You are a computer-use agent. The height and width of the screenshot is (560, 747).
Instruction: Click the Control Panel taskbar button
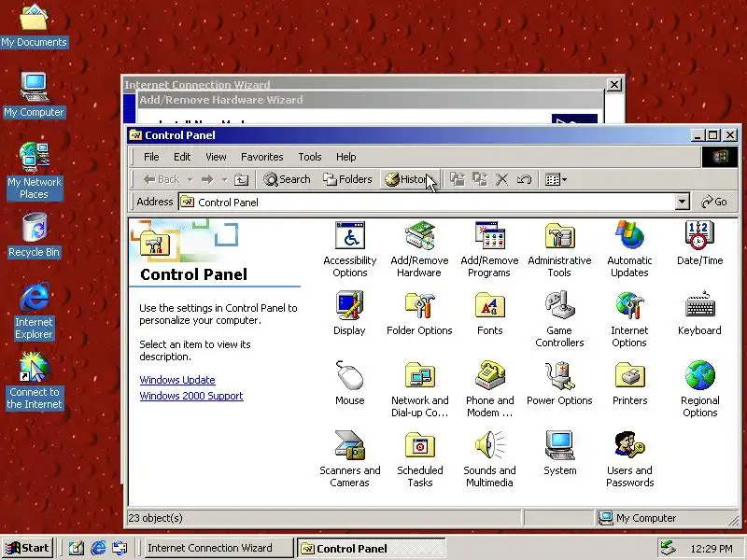click(x=371, y=548)
